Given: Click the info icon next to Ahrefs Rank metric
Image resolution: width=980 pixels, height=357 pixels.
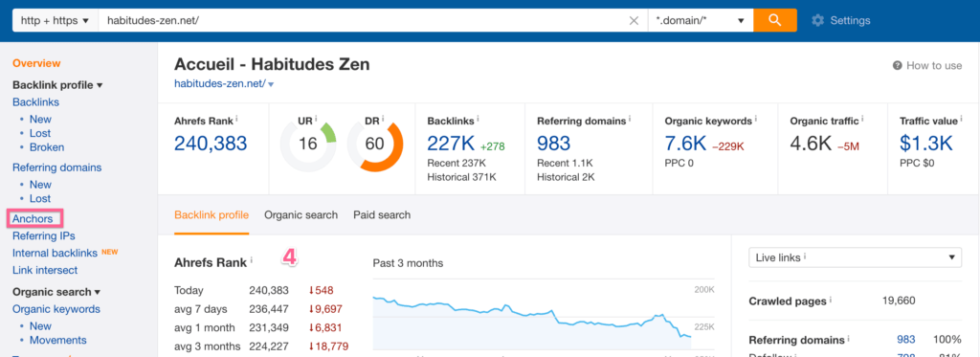Looking at the screenshot, I should pos(237,118).
